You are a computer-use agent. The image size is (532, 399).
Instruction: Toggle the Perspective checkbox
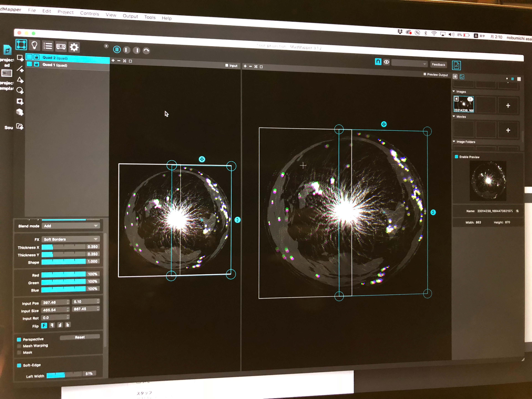(19, 340)
